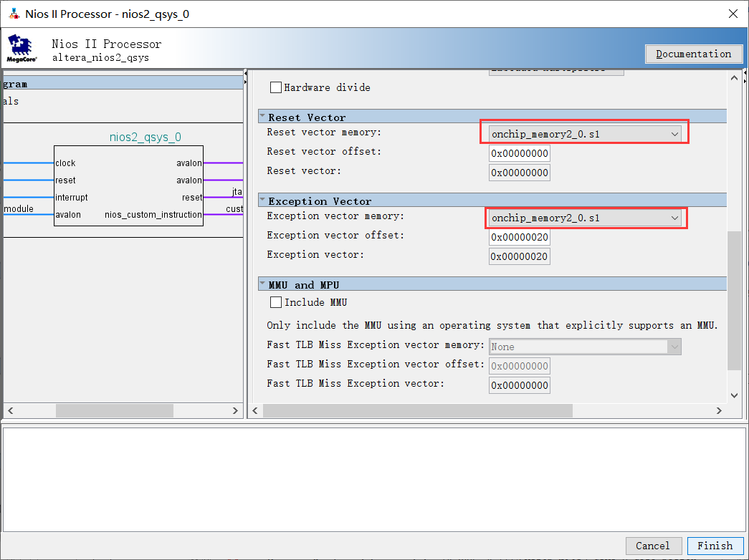The width and height of the screenshot is (749, 560).
Task: Click the parameter panel's vertical scrollbar thumb
Action: (x=734, y=301)
